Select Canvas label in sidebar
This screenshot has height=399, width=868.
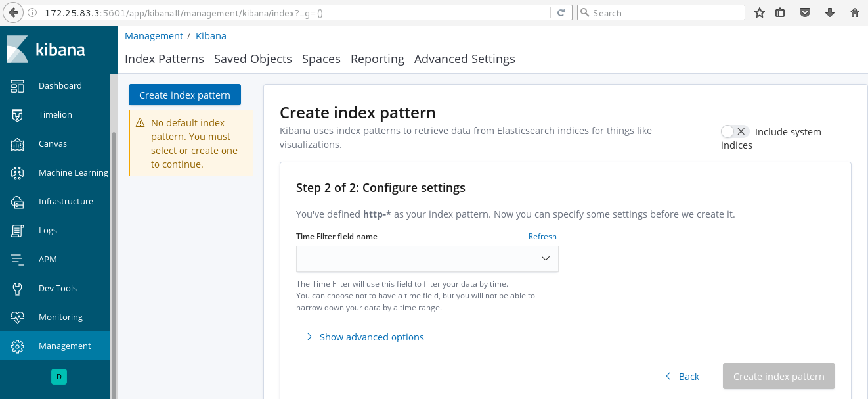click(x=53, y=144)
